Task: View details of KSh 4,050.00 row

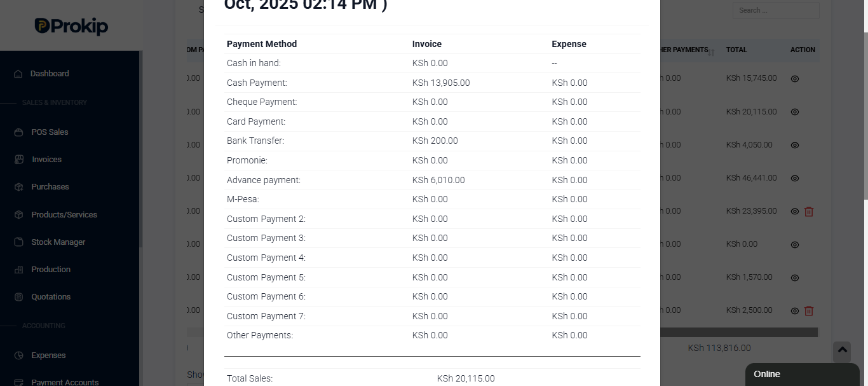Action: tap(794, 145)
